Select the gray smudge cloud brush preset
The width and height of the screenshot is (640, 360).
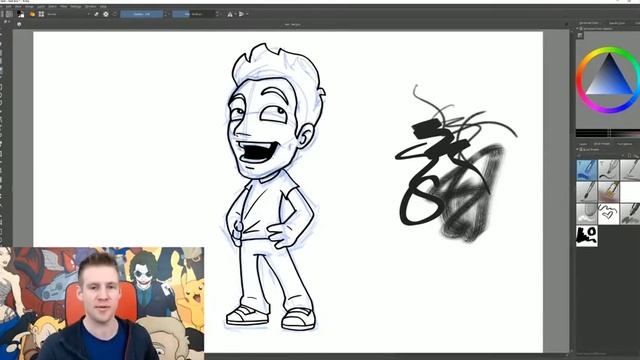pyautogui.click(x=587, y=213)
